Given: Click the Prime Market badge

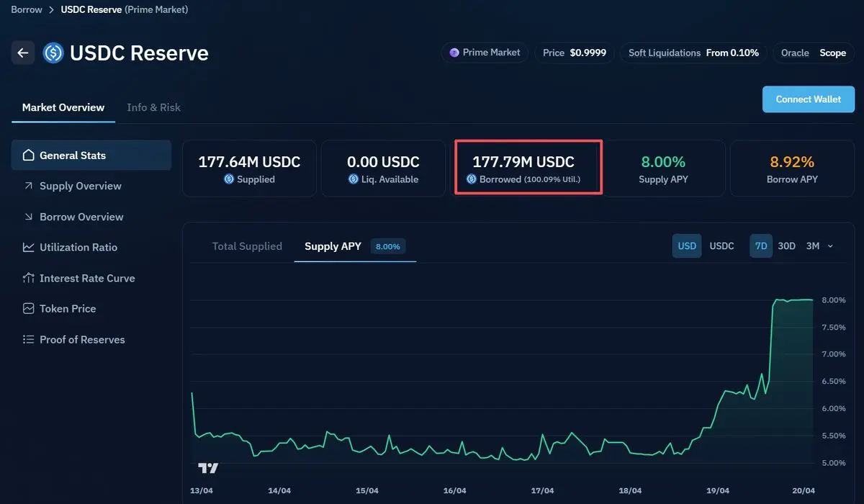Looking at the screenshot, I should pos(485,53).
